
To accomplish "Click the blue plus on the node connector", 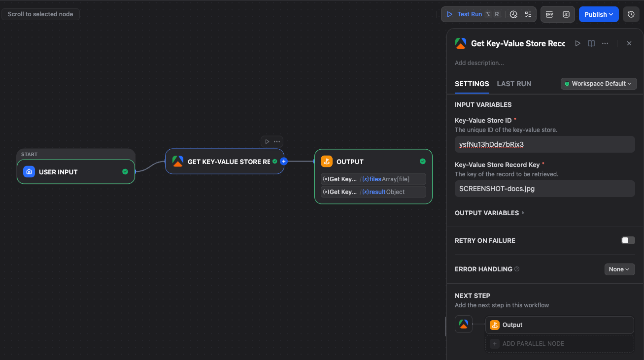I will 284,161.
